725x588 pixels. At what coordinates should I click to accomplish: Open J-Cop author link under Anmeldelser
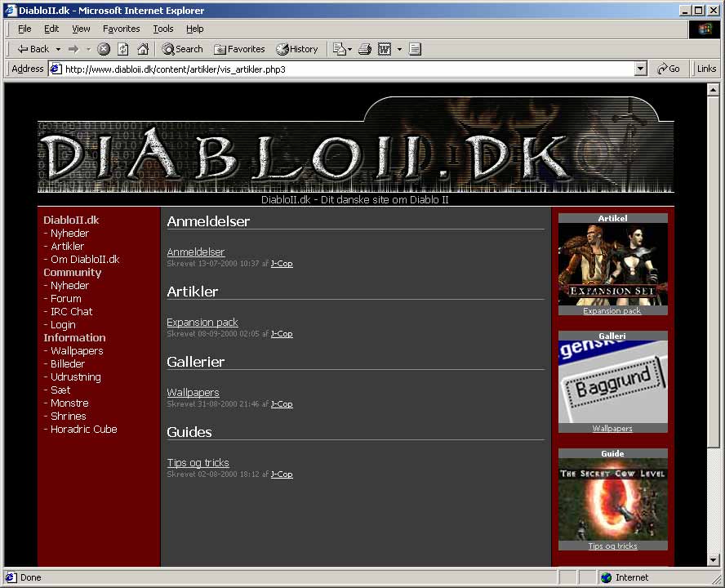click(282, 264)
